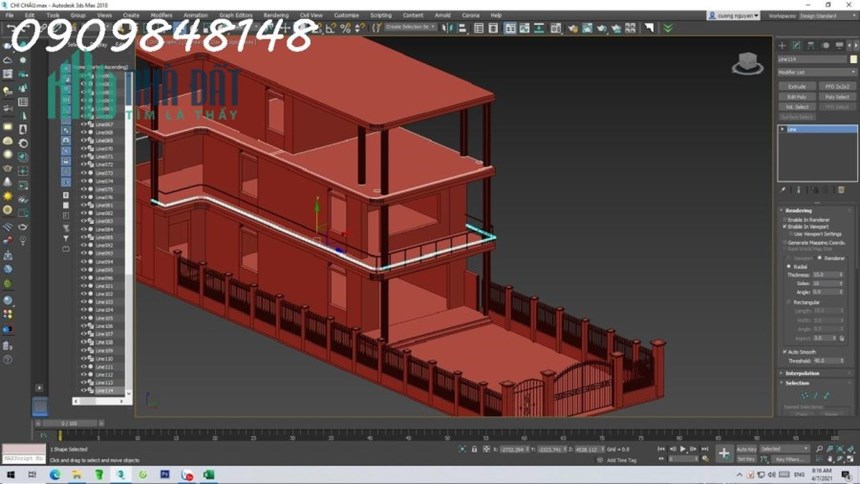Click Configure Modifier Sets icon

pyautogui.click(x=841, y=190)
